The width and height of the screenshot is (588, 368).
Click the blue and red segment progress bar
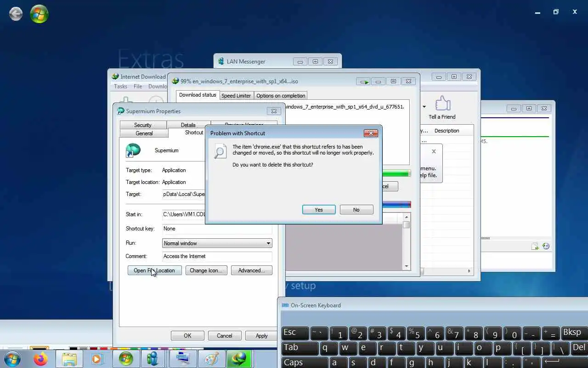[x=396, y=205]
